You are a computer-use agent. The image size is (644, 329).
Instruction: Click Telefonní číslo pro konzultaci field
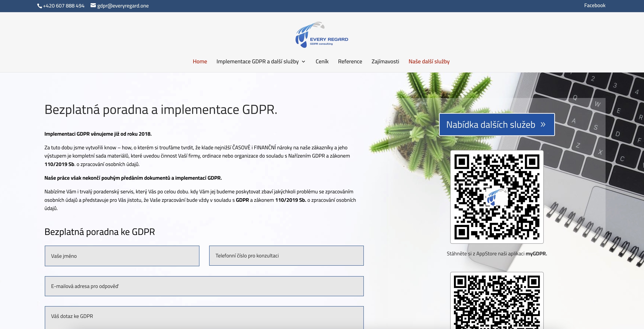[x=286, y=256]
